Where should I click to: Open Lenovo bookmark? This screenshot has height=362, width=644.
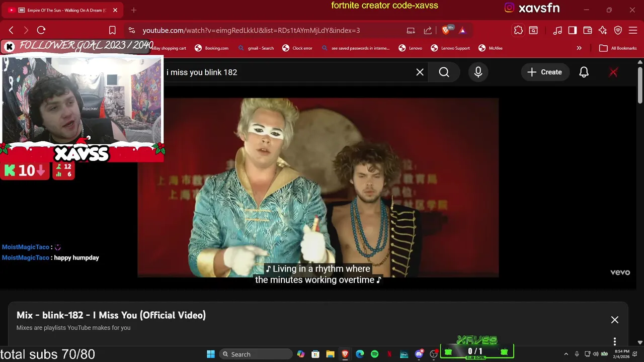(x=410, y=48)
